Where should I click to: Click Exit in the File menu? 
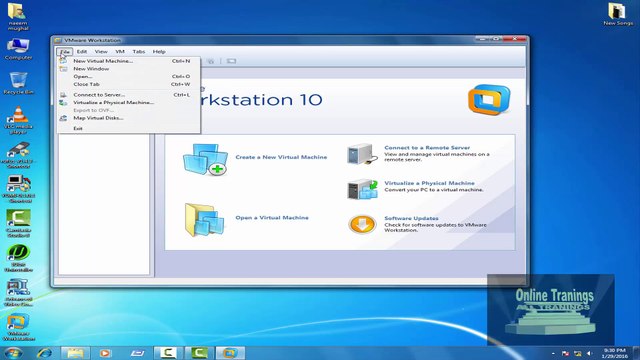click(x=129, y=128)
